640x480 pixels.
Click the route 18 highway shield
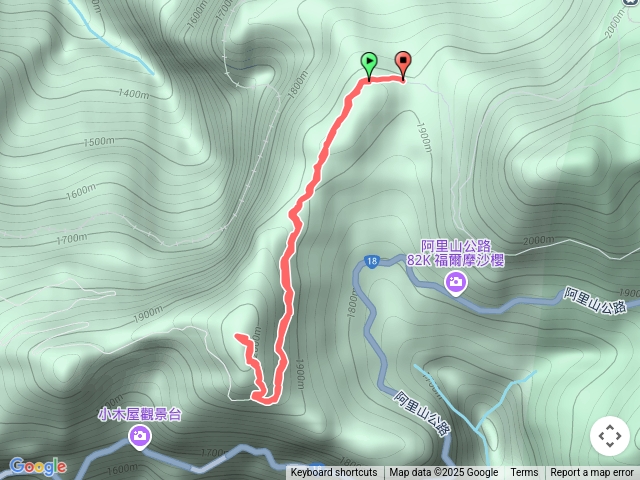point(371,261)
